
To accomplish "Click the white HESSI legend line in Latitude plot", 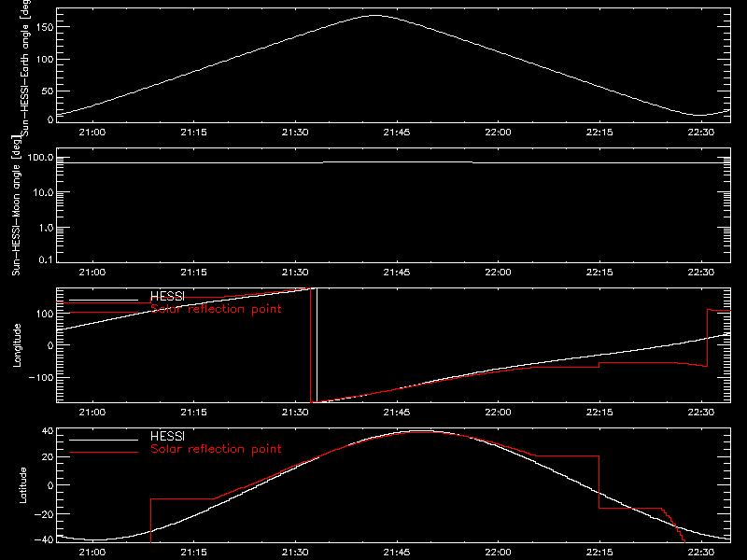I will click(104, 440).
